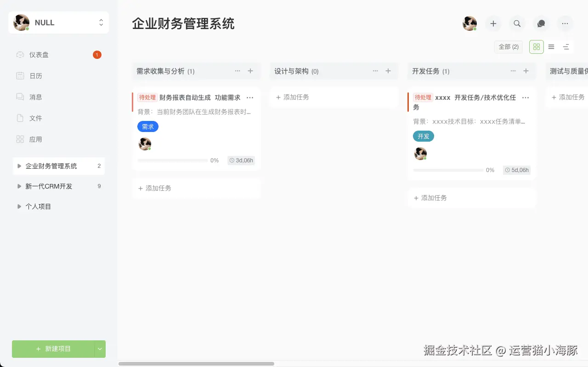Open ellipsis menu on xxxx 开发任务 card
The height and width of the screenshot is (367, 588).
pos(526,97)
